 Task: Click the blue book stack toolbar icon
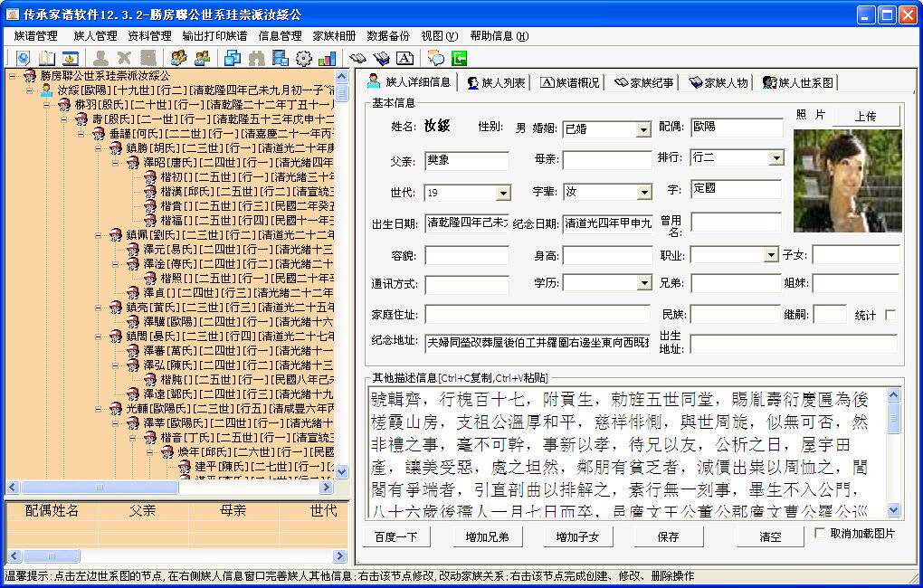[x=381, y=58]
